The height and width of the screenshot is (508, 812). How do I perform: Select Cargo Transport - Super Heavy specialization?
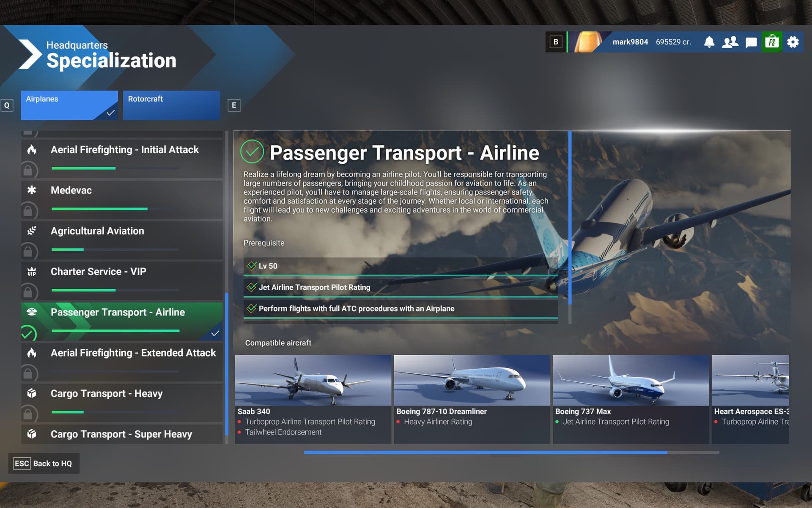pos(122,434)
